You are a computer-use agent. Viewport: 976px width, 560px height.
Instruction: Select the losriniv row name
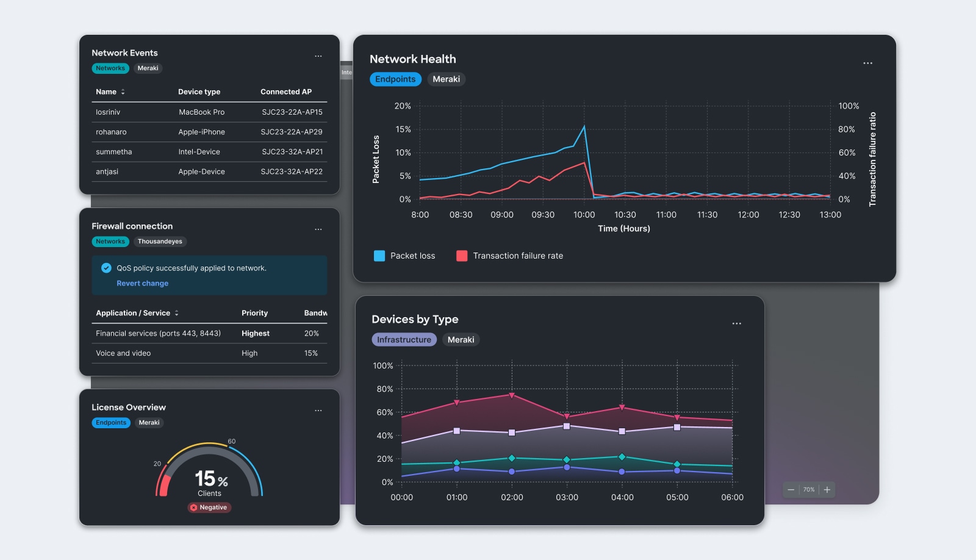coord(108,112)
